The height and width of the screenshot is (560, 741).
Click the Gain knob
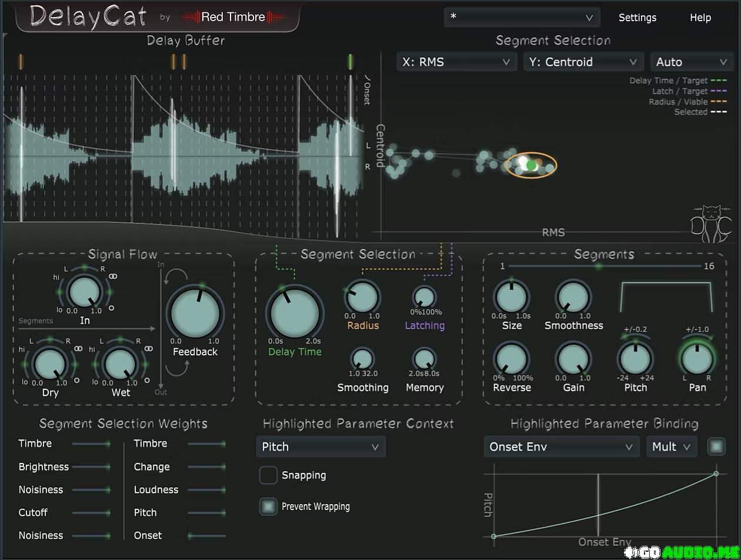tap(573, 359)
